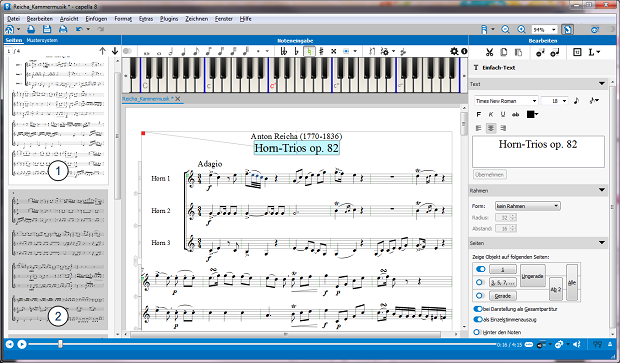Click the scissors cut icon

[489, 52]
